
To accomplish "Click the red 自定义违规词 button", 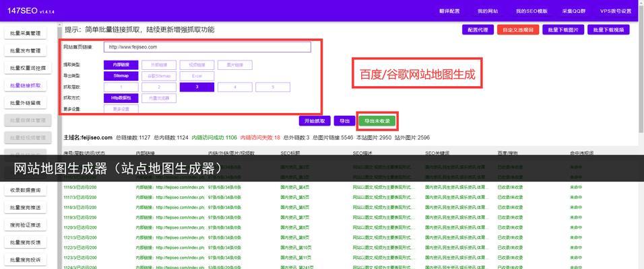I will tap(518, 30).
